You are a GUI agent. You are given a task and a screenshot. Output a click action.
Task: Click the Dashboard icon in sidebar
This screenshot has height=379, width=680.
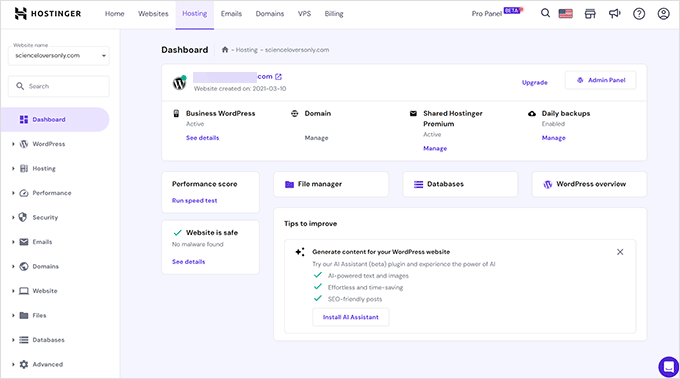coord(24,119)
